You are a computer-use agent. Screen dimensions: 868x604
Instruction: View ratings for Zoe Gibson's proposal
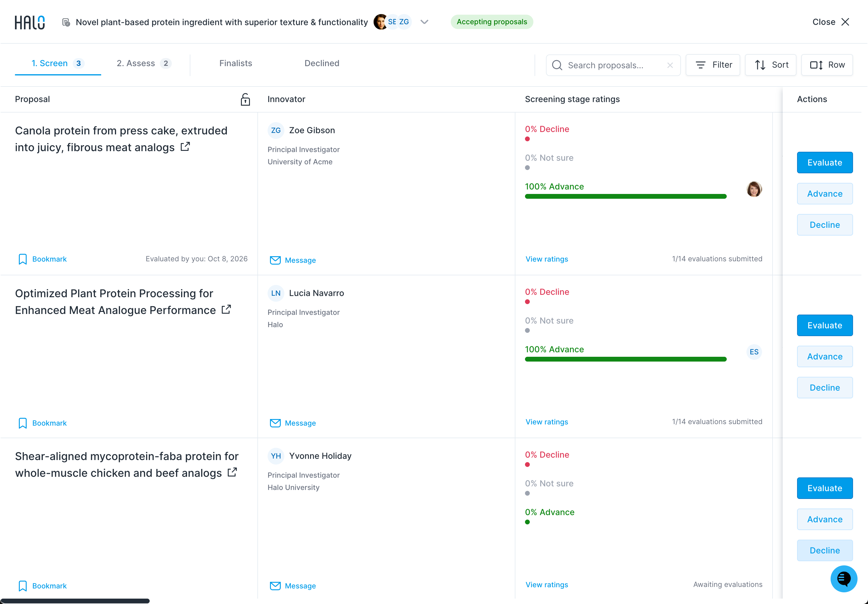point(547,259)
